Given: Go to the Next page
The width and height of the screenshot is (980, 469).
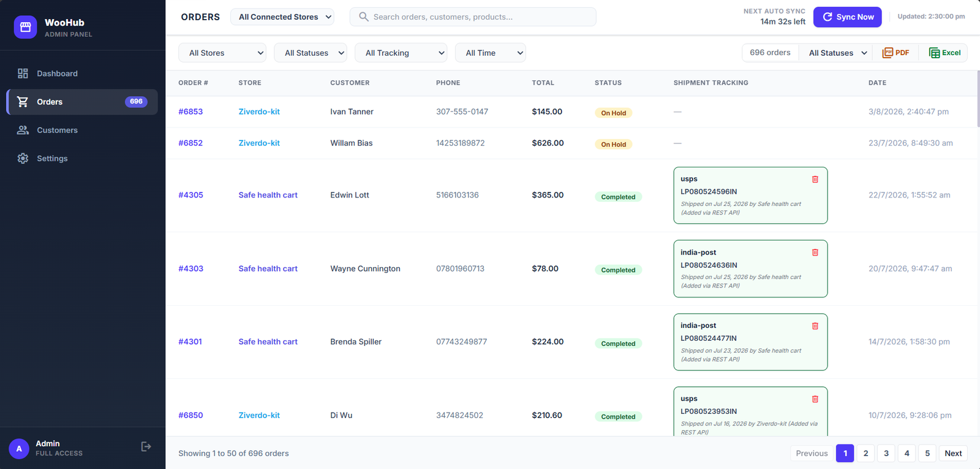Looking at the screenshot, I should pyautogui.click(x=953, y=453).
